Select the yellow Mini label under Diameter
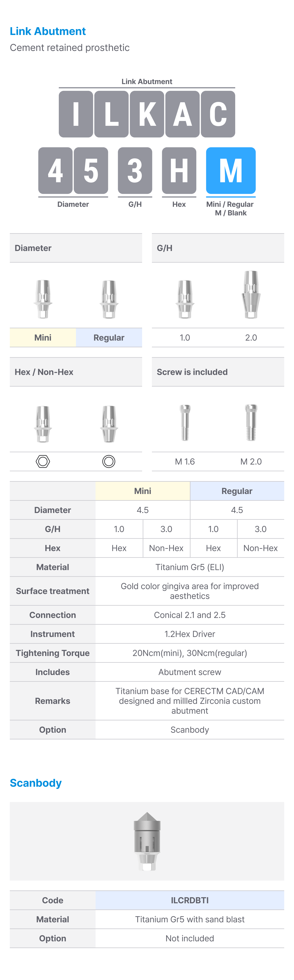Viewport: 294px width, 980px height. (43, 338)
